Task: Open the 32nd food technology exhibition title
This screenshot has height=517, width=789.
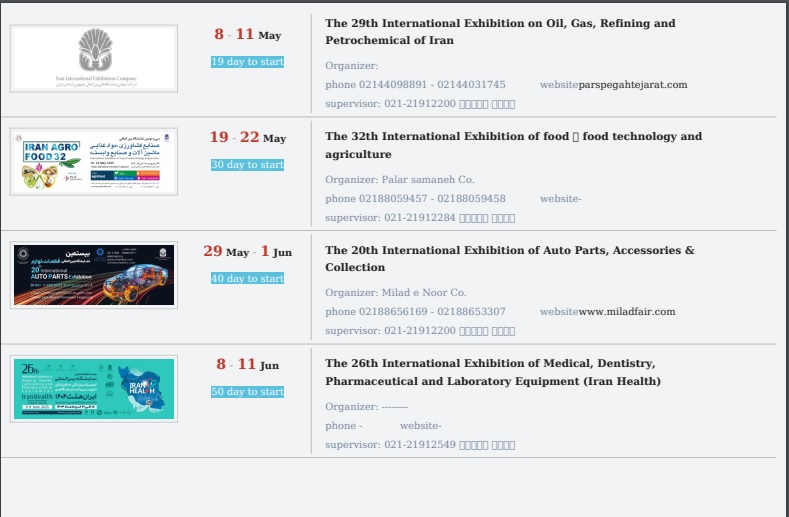Action: 513,145
